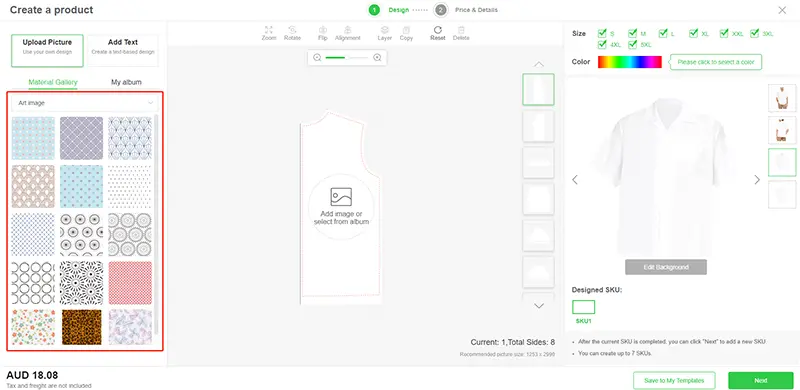
Task: Pick the brown scallop pattern thumbnail
Action: [33, 186]
